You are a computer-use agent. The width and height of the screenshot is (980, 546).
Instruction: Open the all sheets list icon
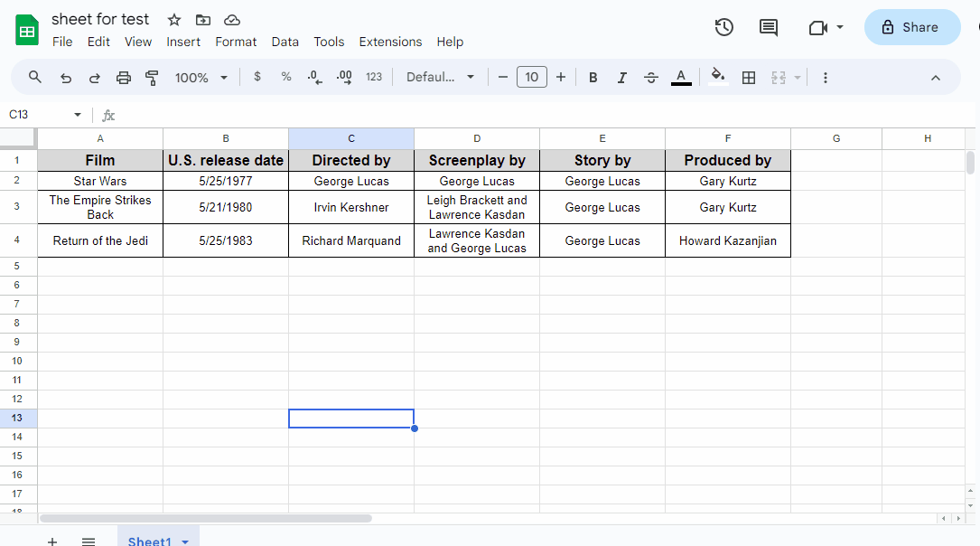89,541
